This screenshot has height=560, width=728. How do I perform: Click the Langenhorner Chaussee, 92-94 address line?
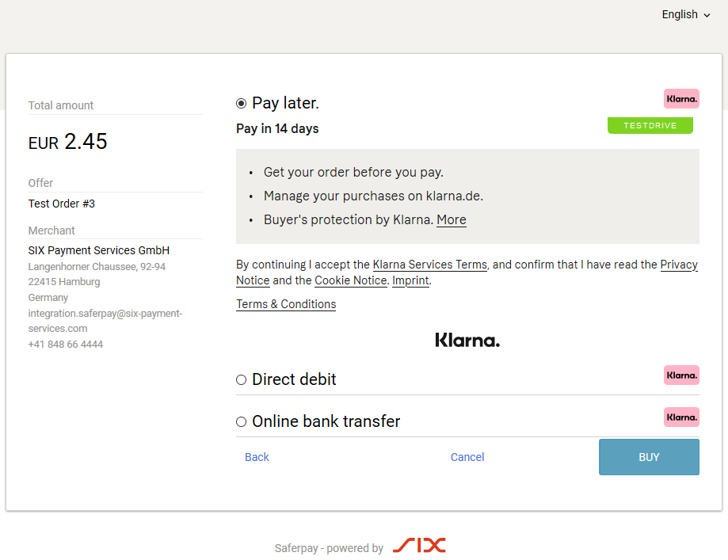tap(97, 267)
